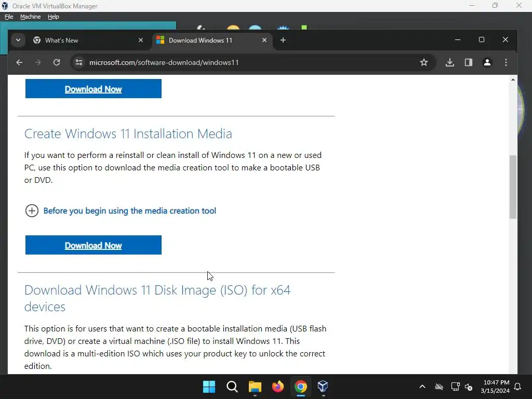The height and width of the screenshot is (399, 532).
Task: Click the VirtualBox taskbar icon
Action: click(323, 387)
